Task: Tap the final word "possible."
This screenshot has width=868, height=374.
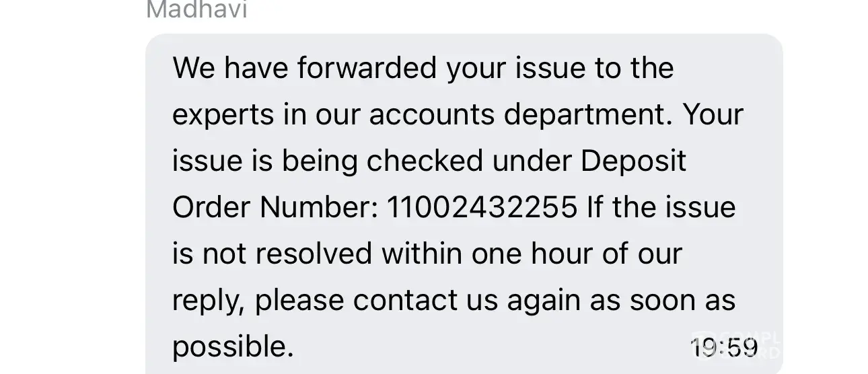Action: tap(233, 348)
